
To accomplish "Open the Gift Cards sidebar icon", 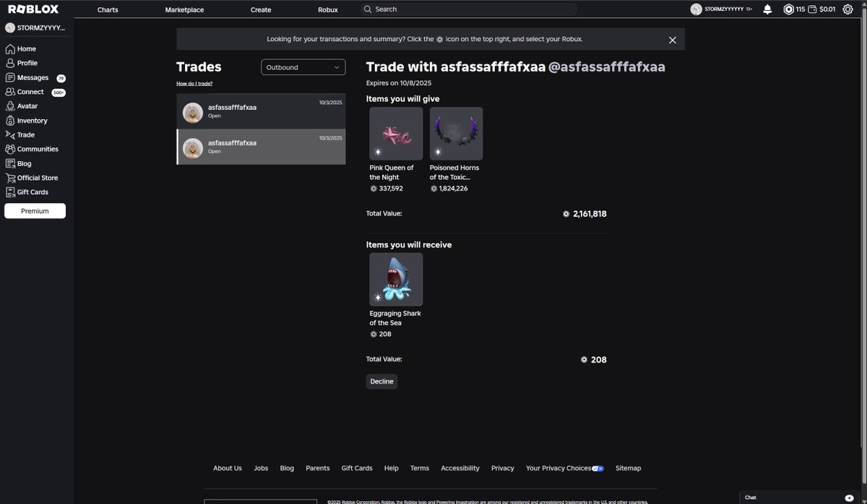I will coord(10,192).
